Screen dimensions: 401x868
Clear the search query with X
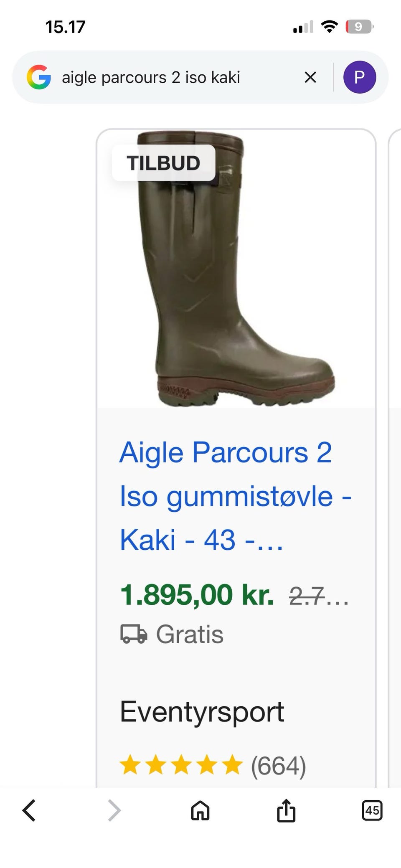tap(310, 77)
